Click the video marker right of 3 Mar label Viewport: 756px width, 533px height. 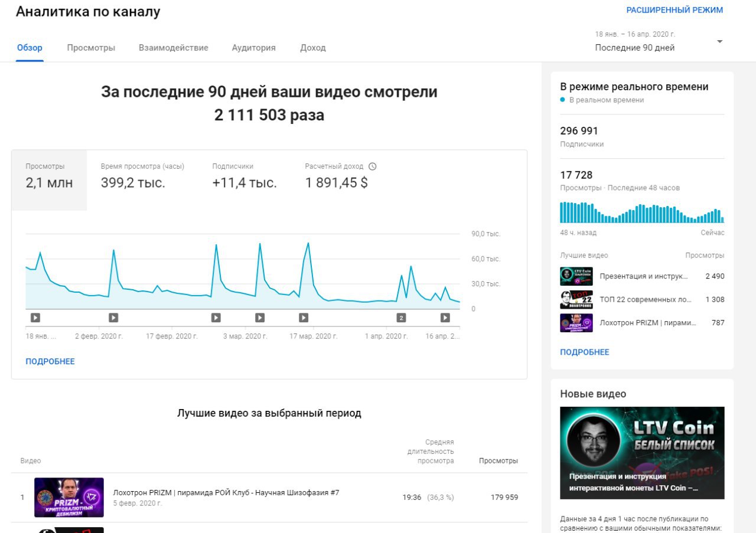pos(260,318)
